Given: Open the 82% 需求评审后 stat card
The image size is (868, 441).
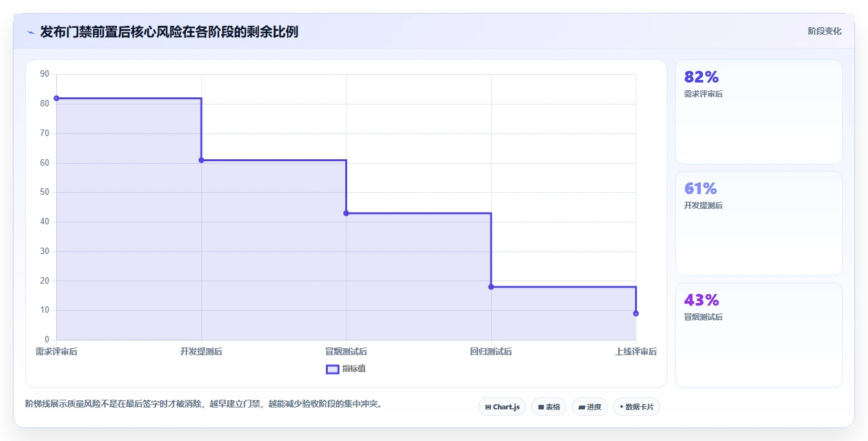Looking at the screenshot, I should point(759,112).
